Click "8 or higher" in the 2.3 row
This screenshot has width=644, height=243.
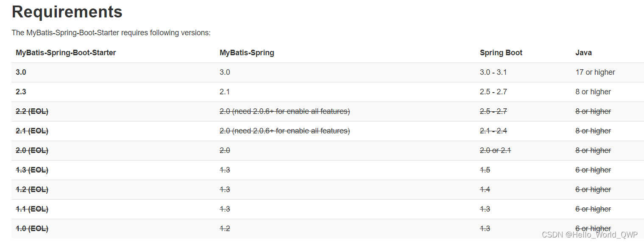593,92
